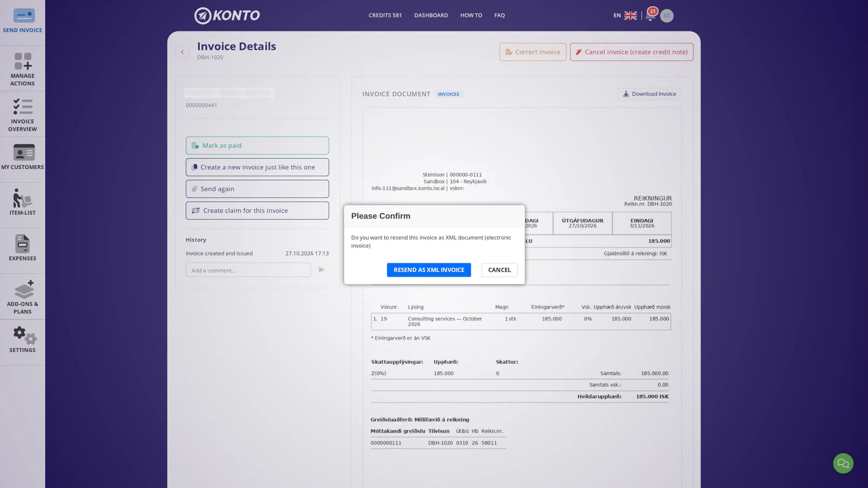Open Dashboard from the top menu
This screenshot has width=868, height=488.
(431, 15)
